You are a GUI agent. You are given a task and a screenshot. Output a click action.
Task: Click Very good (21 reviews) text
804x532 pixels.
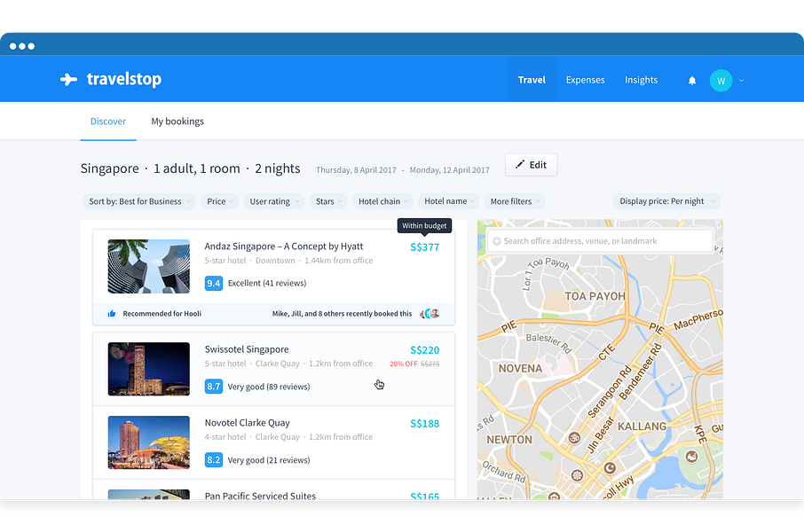[269, 460]
